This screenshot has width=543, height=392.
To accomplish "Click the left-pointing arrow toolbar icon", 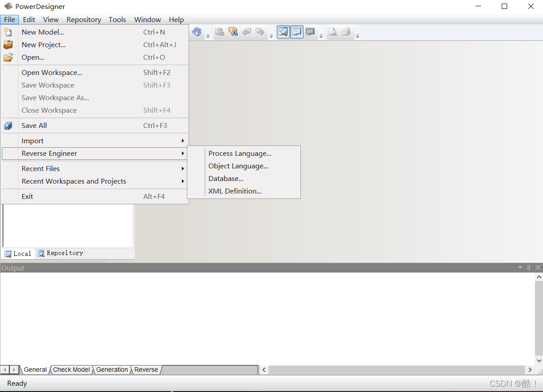I will point(247,32).
